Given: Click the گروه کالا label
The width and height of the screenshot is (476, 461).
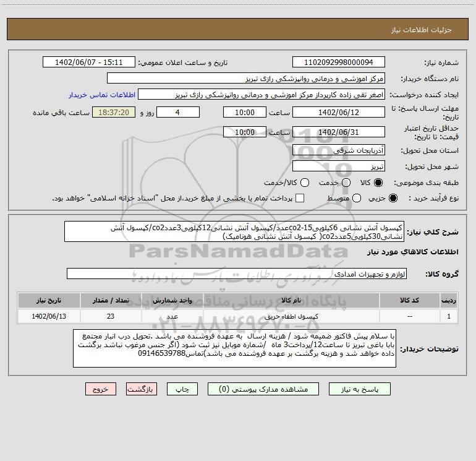Looking at the screenshot, I should click(442, 274).
